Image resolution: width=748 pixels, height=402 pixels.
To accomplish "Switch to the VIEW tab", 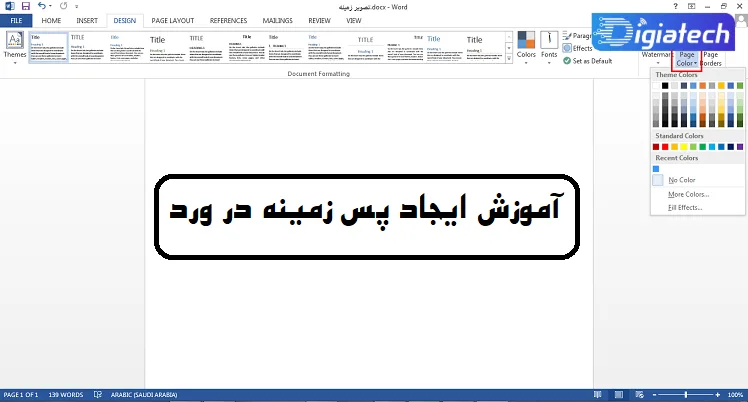I will point(353,21).
